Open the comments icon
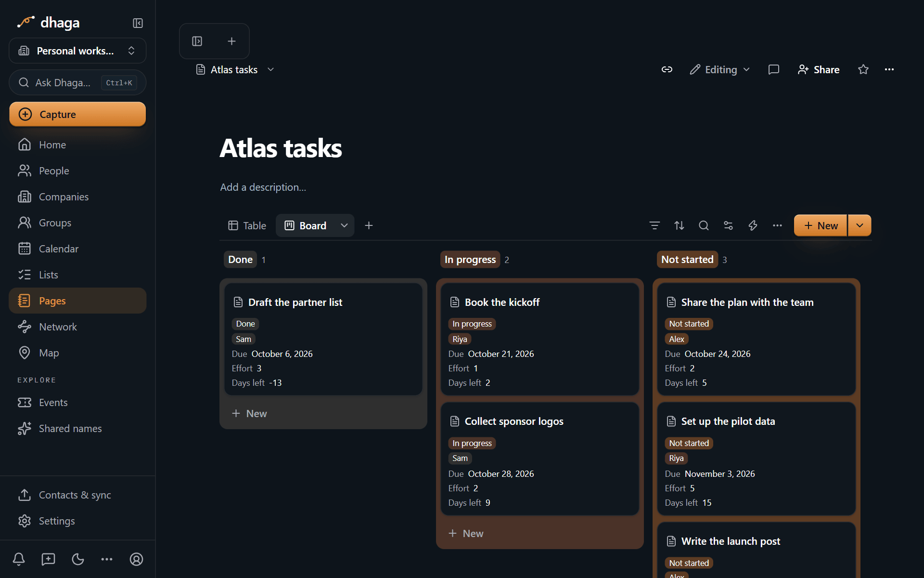The height and width of the screenshot is (578, 924). [774, 69]
